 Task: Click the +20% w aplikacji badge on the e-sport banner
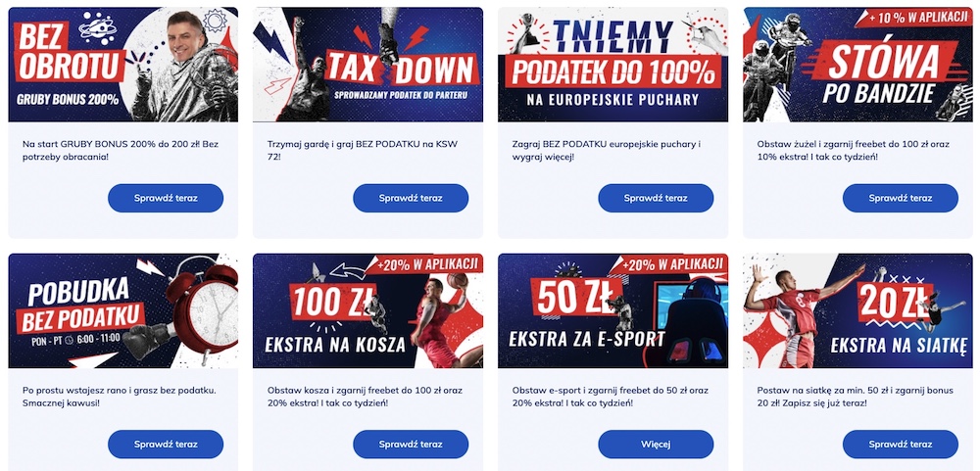[669, 263]
